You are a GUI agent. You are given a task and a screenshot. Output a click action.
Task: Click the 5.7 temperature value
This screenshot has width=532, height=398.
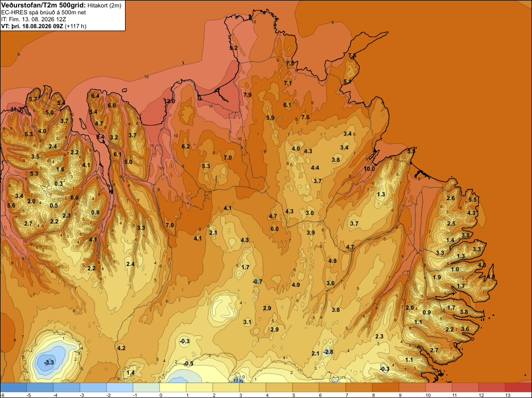[x=33, y=99]
